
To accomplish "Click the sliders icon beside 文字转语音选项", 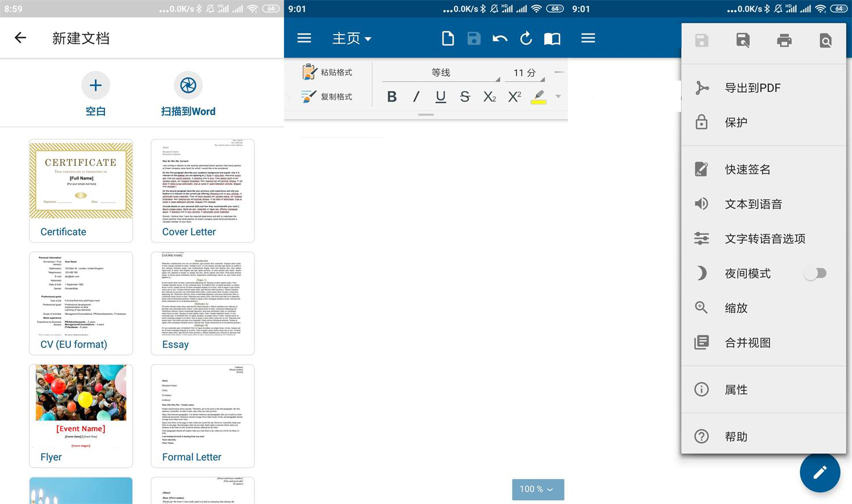I will [x=702, y=238].
